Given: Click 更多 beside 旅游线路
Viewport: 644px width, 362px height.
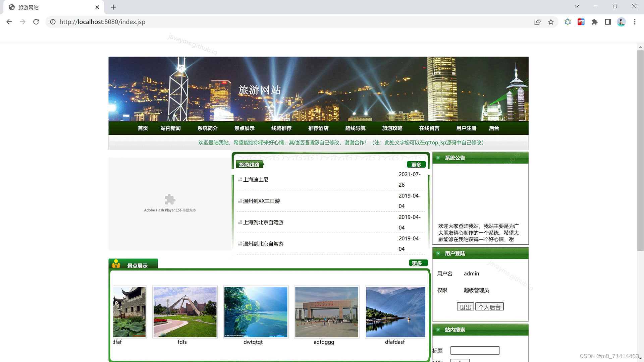Looking at the screenshot, I should click(x=416, y=165).
